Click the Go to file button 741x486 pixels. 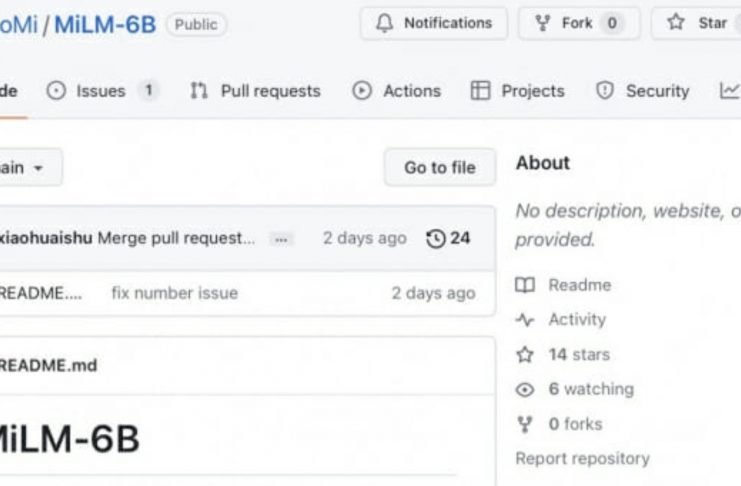pos(440,167)
